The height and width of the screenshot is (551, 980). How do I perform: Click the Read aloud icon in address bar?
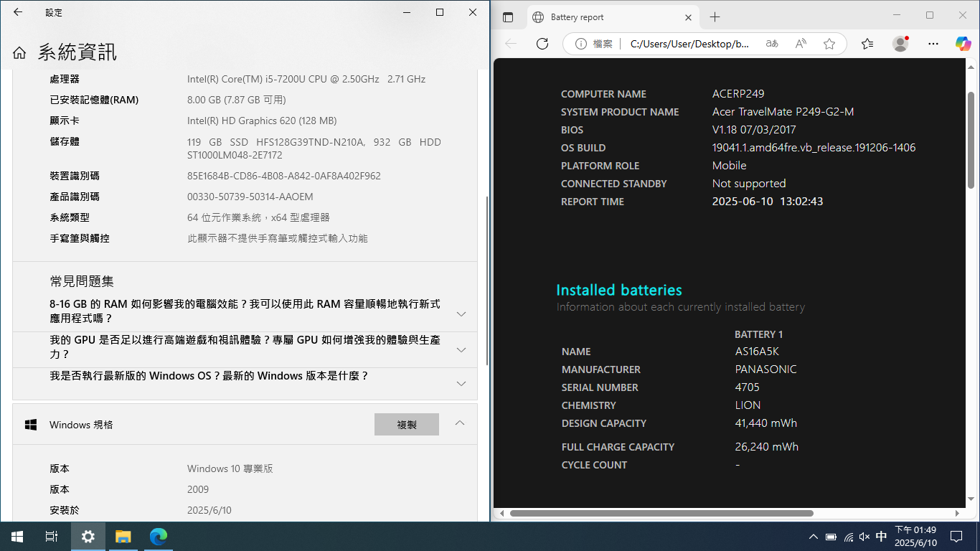pyautogui.click(x=801, y=44)
